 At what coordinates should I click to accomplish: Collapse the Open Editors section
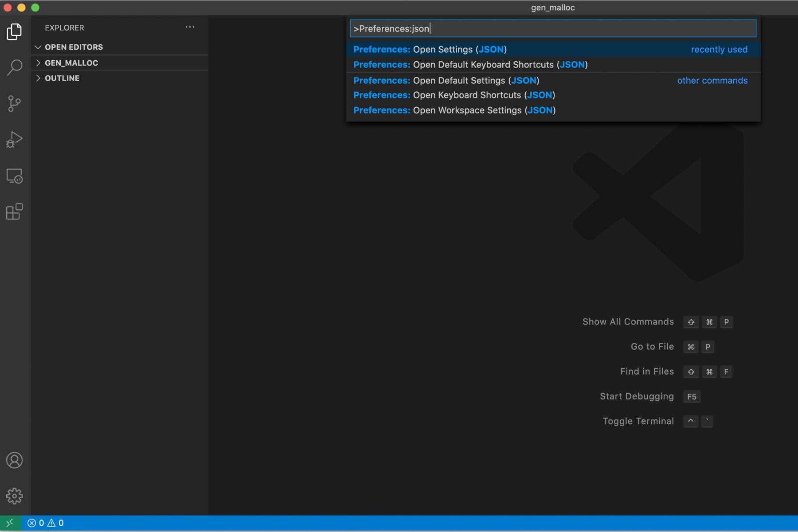point(74,47)
